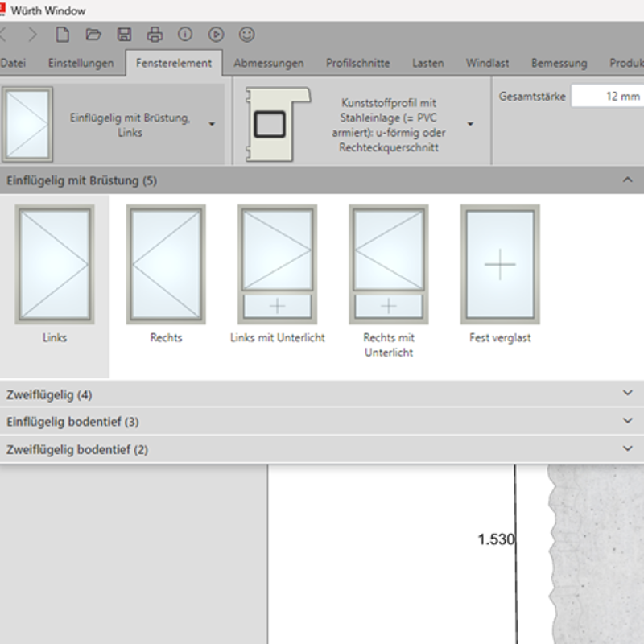This screenshot has width=644, height=644.
Task: Collapse the Einflügelig mit Brüstung section
Action: click(628, 180)
